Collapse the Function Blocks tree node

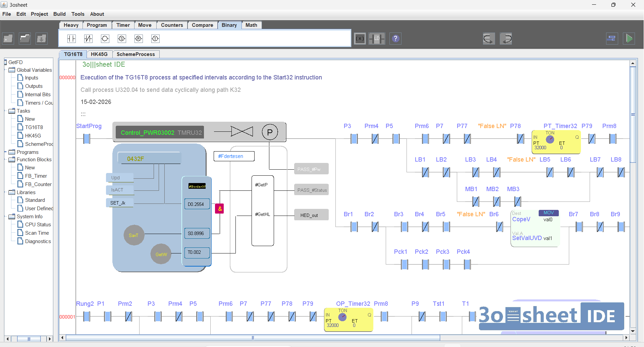pyautogui.click(x=6, y=160)
